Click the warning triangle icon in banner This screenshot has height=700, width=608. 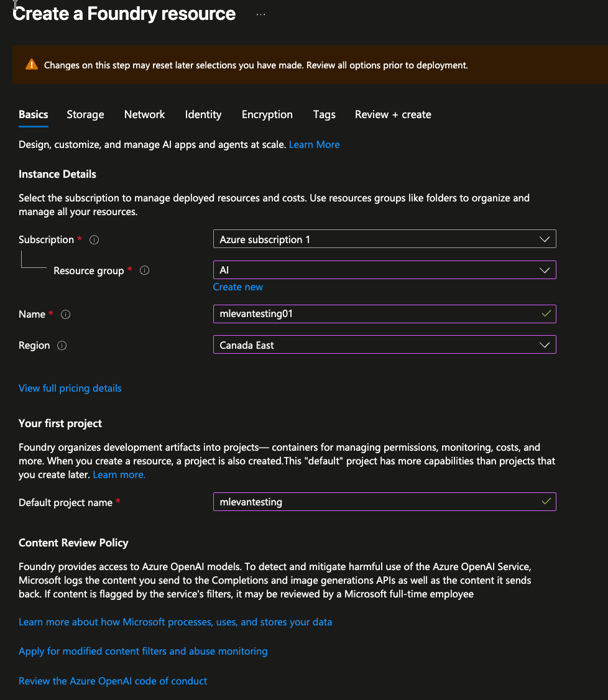click(32, 65)
